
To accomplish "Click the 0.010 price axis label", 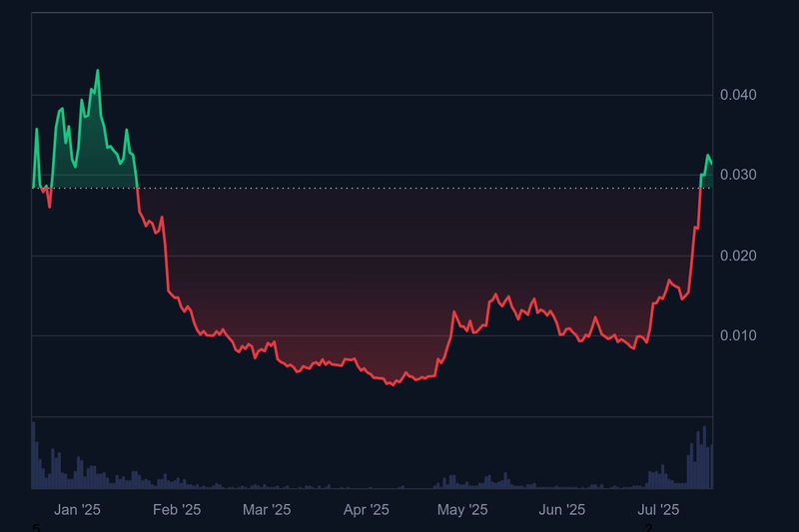I will pos(737,336).
